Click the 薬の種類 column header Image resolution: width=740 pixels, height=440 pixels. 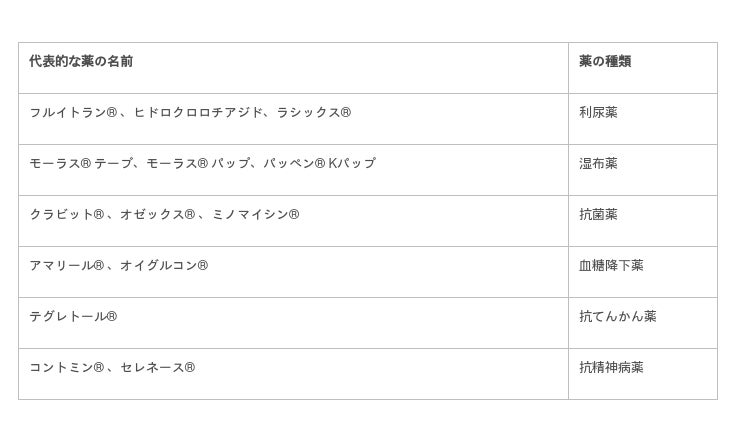(x=605, y=62)
